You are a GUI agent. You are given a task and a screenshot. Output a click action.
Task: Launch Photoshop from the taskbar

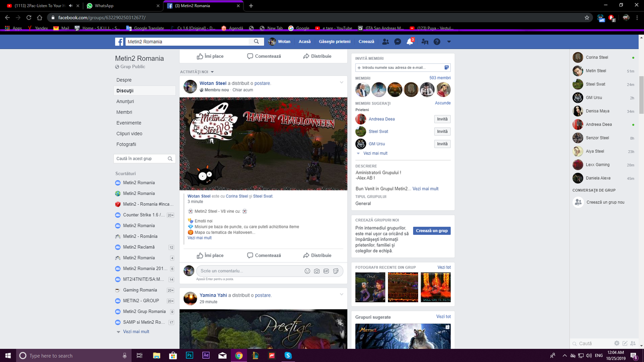tap(189, 355)
